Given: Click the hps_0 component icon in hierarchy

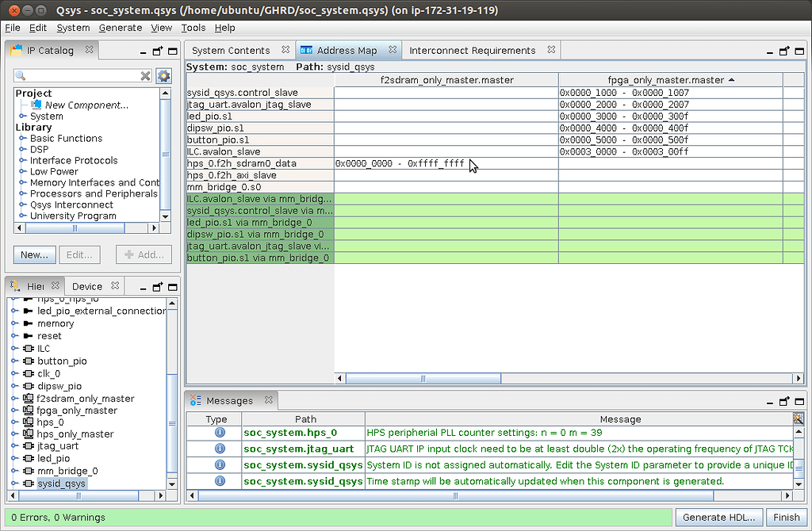Looking at the screenshot, I should (28, 422).
